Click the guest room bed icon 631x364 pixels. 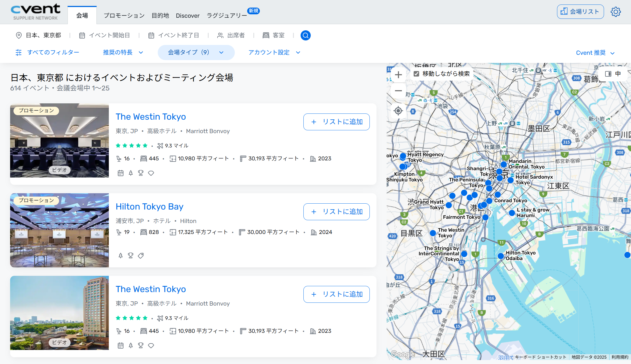pos(266,35)
